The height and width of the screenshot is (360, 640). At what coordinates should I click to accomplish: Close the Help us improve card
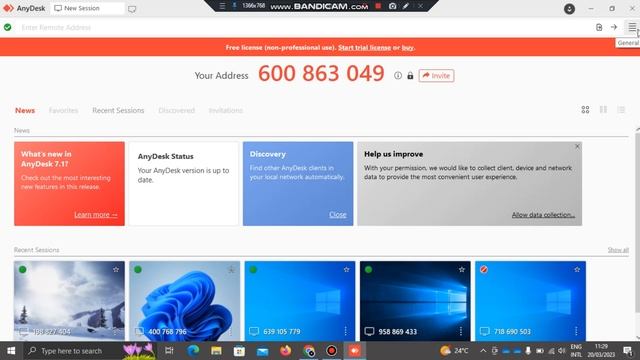[x=577, y=146]
